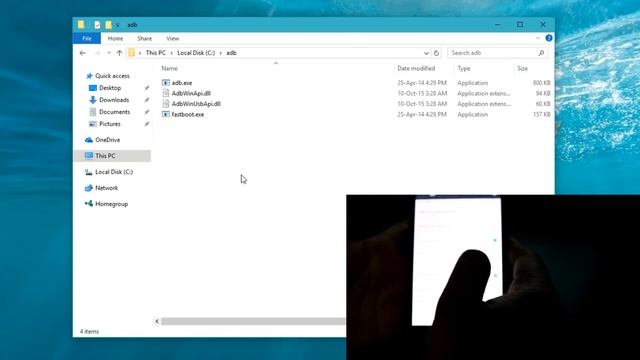The height and width of the screenshot is (360, 640).
Task: Open recent locations dropdown arrow
Action: (109, 53)
